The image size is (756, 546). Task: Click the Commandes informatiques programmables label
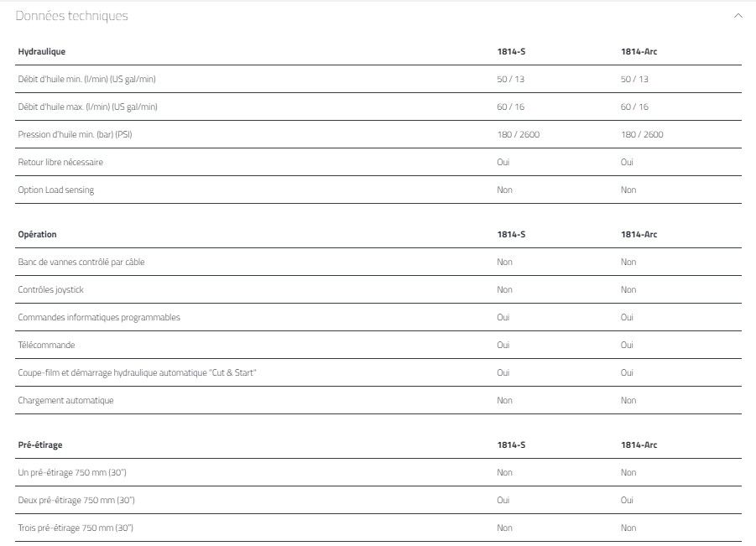99,318
